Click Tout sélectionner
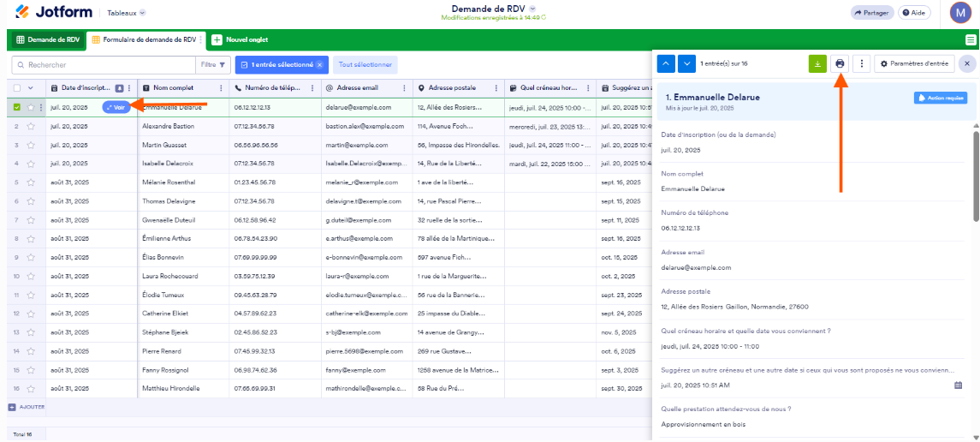Screen dimensions: 980x442 (365, 64)
